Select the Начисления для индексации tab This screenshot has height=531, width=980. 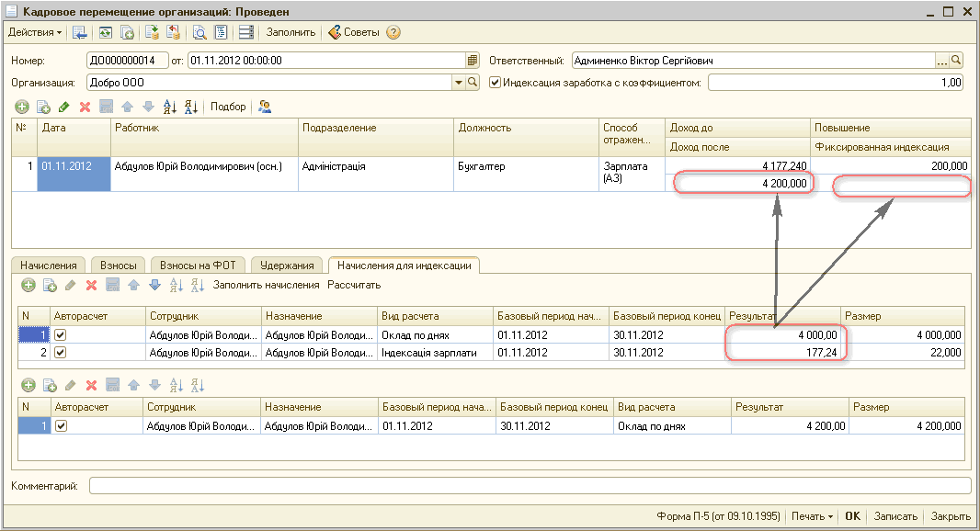tap(404, 265)
